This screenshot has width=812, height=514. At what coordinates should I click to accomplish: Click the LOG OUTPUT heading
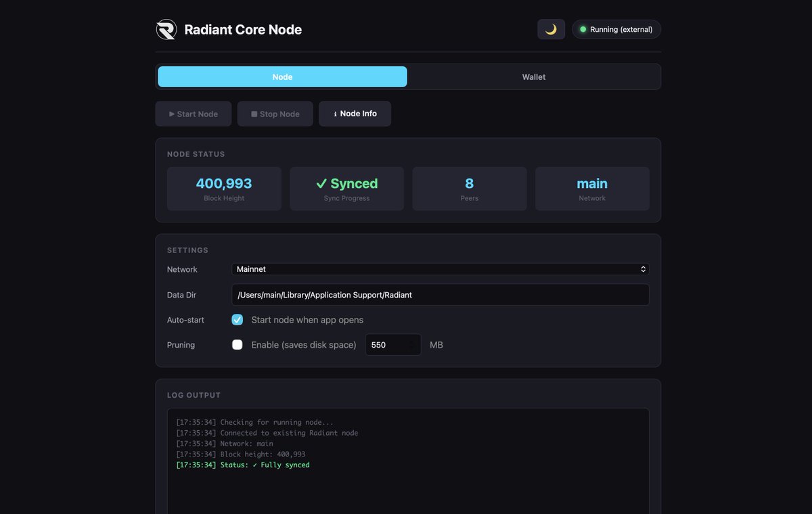pos(194,395)
